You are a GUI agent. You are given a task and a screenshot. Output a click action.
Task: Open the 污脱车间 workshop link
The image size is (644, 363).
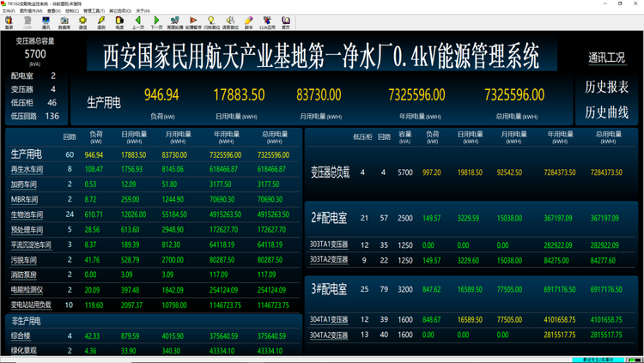[x=23, y=260]
